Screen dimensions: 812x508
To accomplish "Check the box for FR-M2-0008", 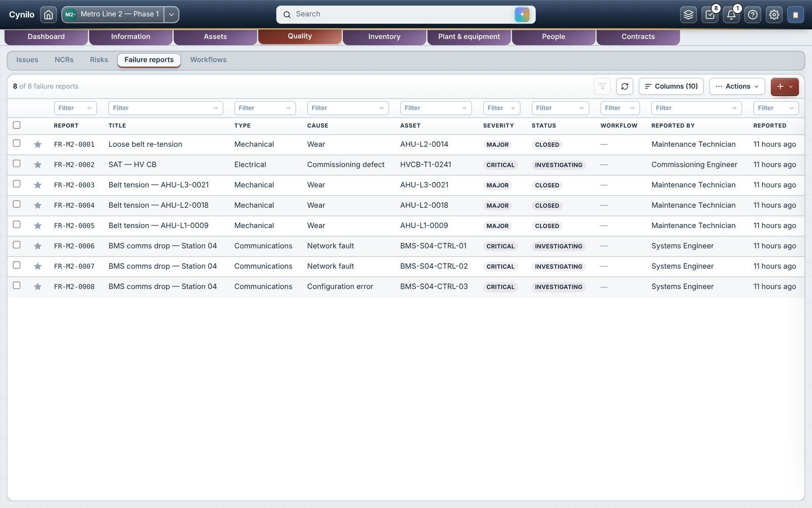I will [x=17, y=285].
